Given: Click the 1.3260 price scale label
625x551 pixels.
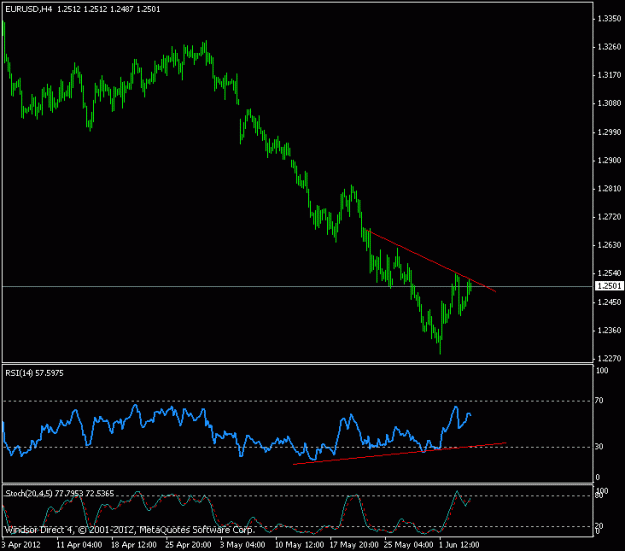Looking at the screenshot, I should [609, 47].
